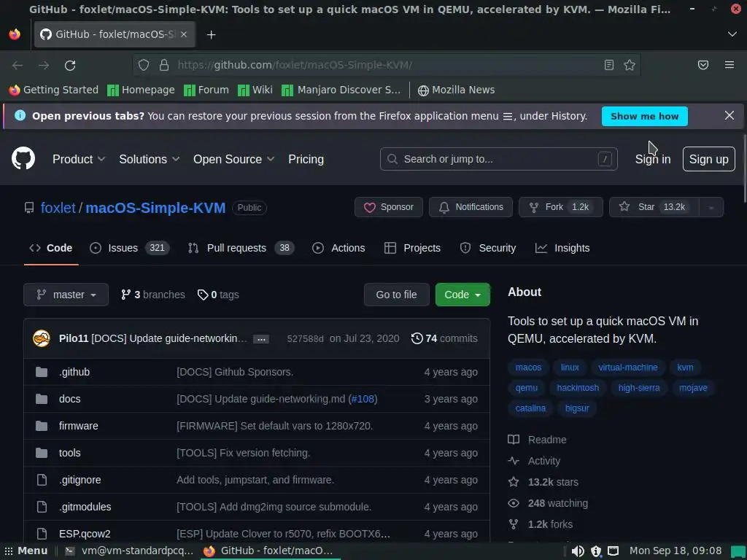Open the Firefox hamburger application menu

point(729,65)
